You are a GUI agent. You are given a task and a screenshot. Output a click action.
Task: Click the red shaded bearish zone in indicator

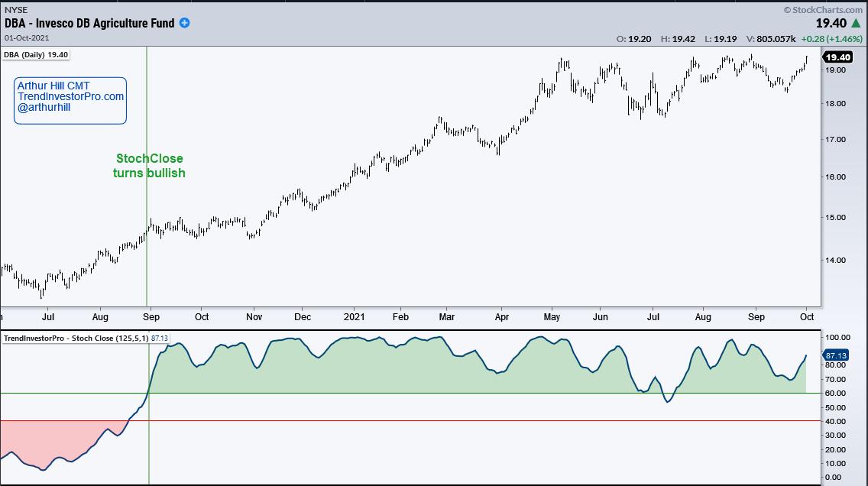click(46, 443)
